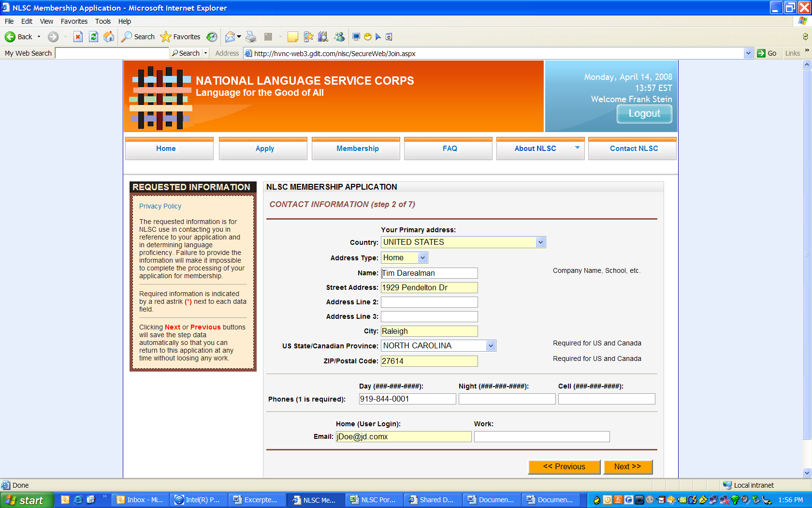This screenshot has height=508, width=812.
Task: Click the monitor icon in the toolbar
Action: [356, 37]
